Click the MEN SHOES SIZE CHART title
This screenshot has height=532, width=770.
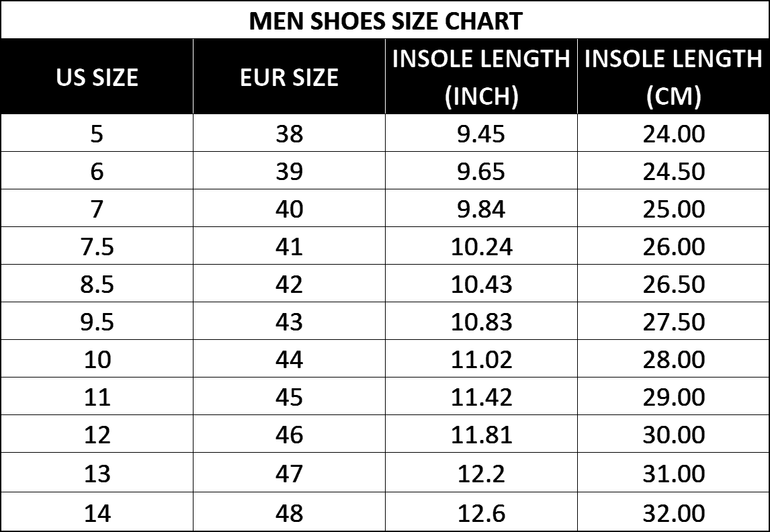[385, 21]
